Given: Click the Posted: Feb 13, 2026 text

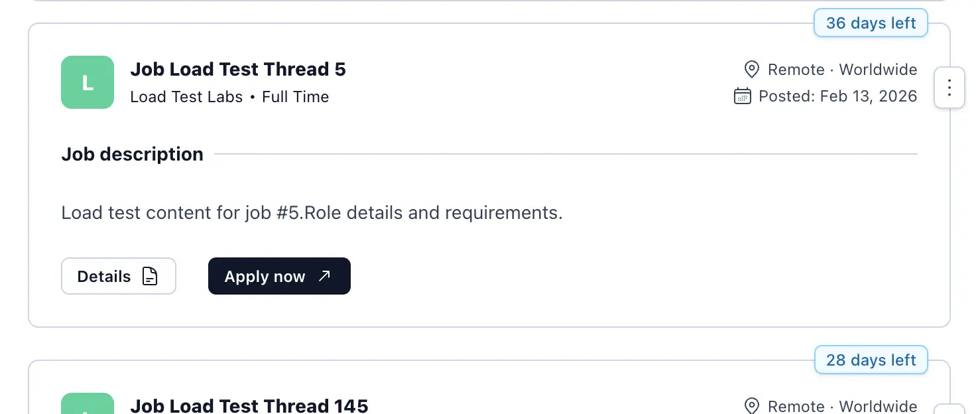Looking at the screenshot, I should coord(837,96).
